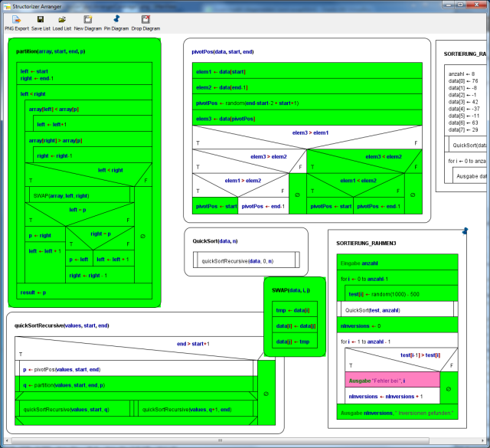
Task: Click the pin marker on SORTIERUNG_RAHMEN3 diagram
Action: [465, 231]
